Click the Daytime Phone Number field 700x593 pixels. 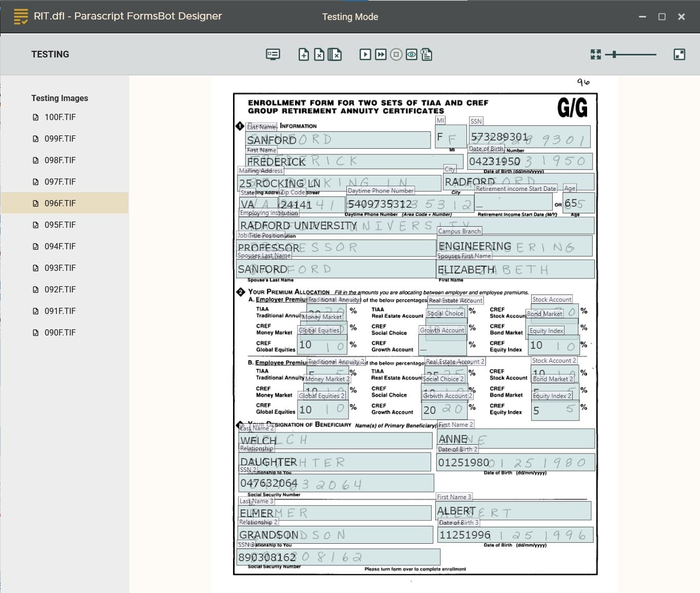click(x=410, y=205)
